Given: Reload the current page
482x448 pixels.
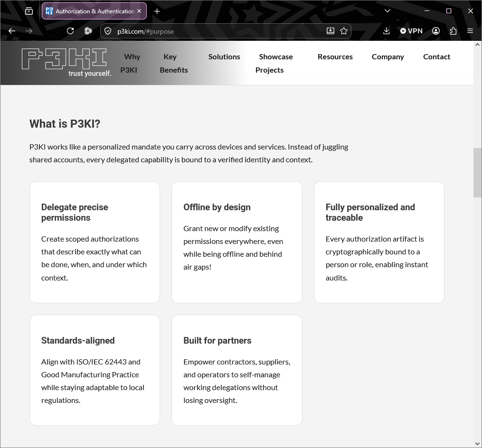Looking at the screenshot, I should [x=70, y=31].
